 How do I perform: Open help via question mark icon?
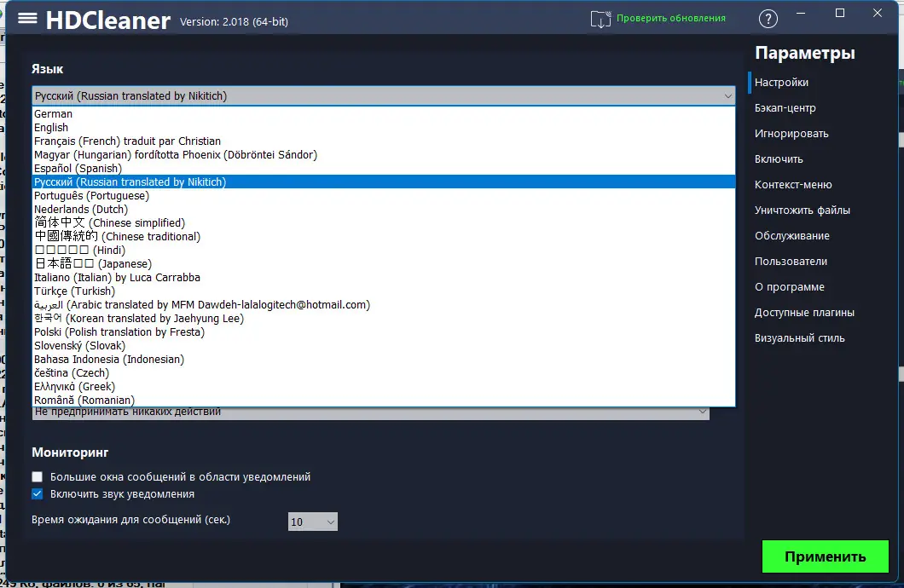click(x=768, y=19)
